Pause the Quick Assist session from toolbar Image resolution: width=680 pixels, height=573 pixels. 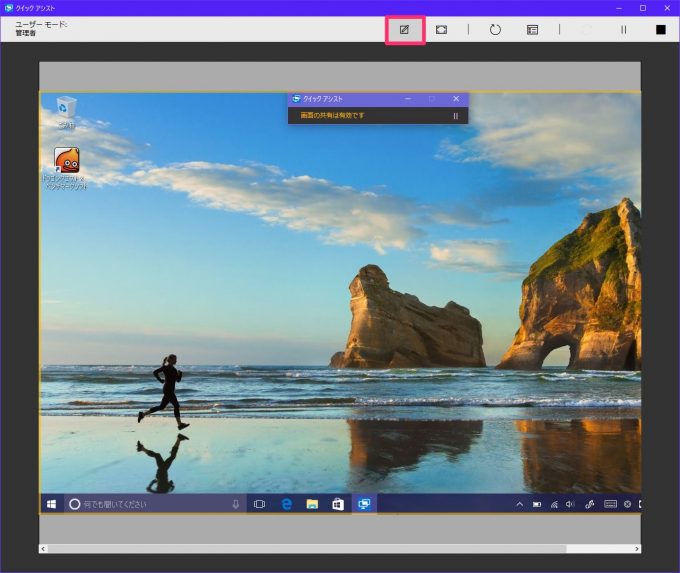624,29
